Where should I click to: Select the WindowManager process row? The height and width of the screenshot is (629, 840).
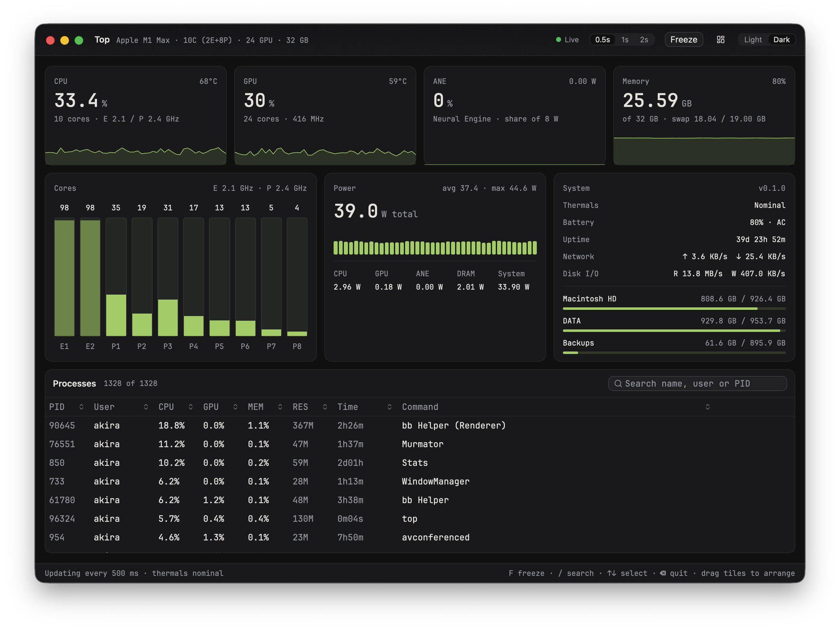click(x=420, y=482)
